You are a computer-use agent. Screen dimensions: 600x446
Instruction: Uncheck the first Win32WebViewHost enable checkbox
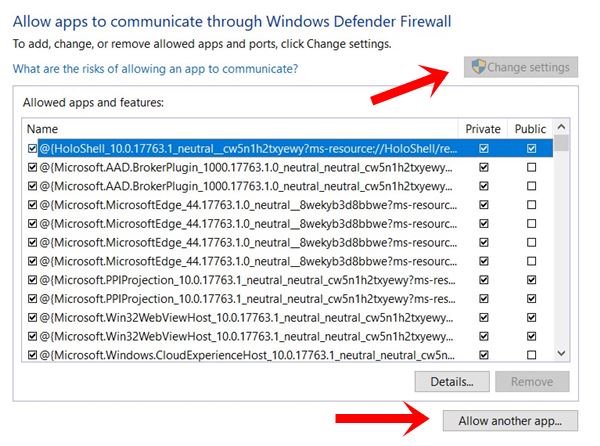coord(33,317)
